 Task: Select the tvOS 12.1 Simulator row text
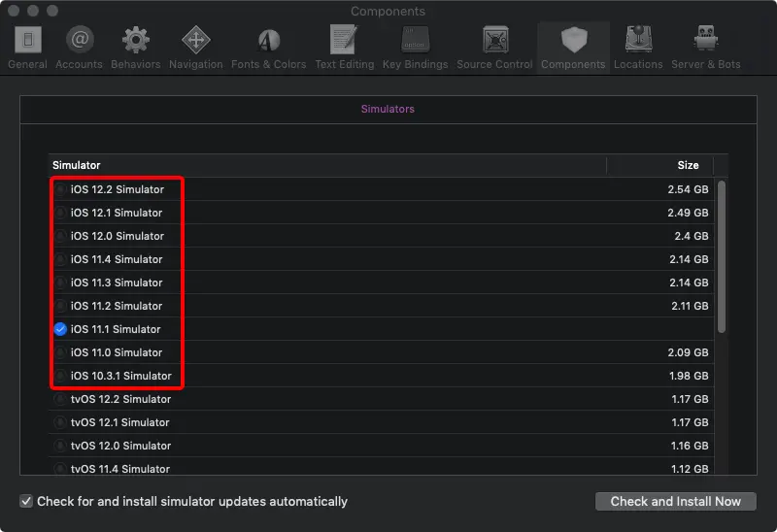tap(119, 422)
